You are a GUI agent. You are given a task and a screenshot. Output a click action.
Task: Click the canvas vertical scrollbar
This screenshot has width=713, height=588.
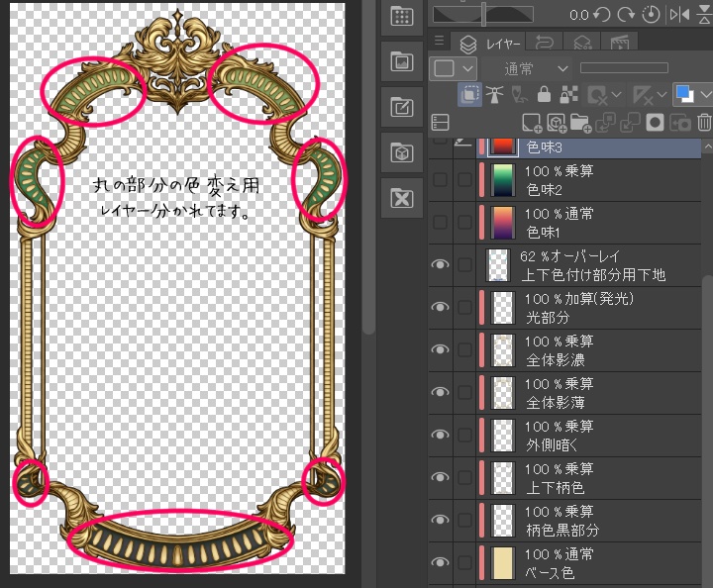pyautogui.click(x=369, y=168)
